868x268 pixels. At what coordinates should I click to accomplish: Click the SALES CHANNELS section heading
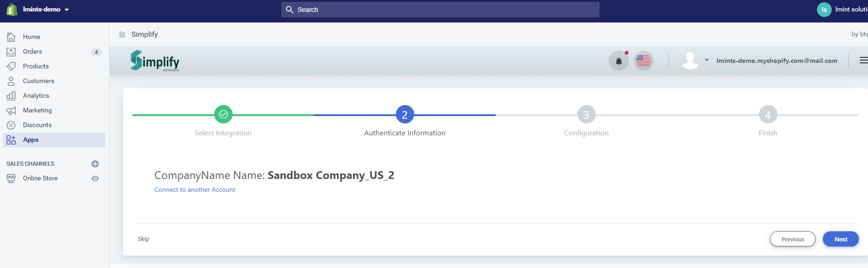pos(30,164)
